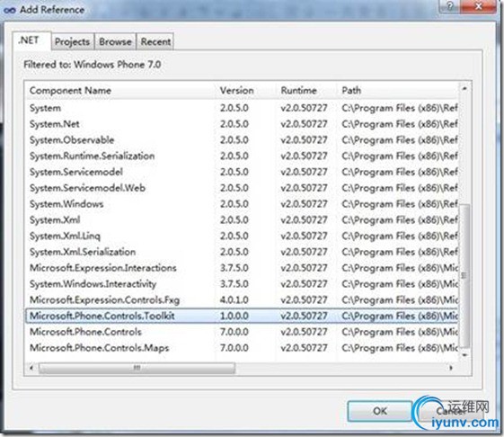Image resolution: width=504 pixels, height=437 pixels.
Task: Click the vertical scrollbar up arrow
Action: tap(464, 88)
